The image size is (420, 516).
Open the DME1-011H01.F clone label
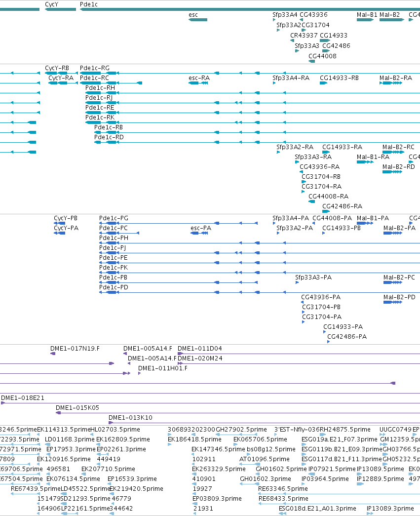tap(163, 368)
